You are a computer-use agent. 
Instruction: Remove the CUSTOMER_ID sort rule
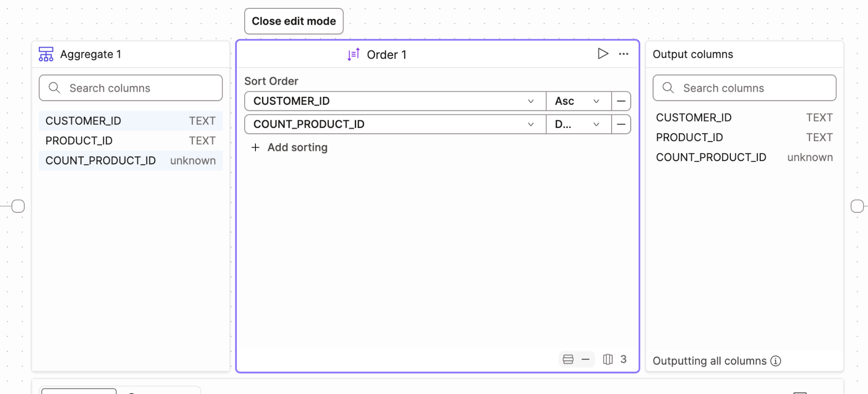(621, 101)
